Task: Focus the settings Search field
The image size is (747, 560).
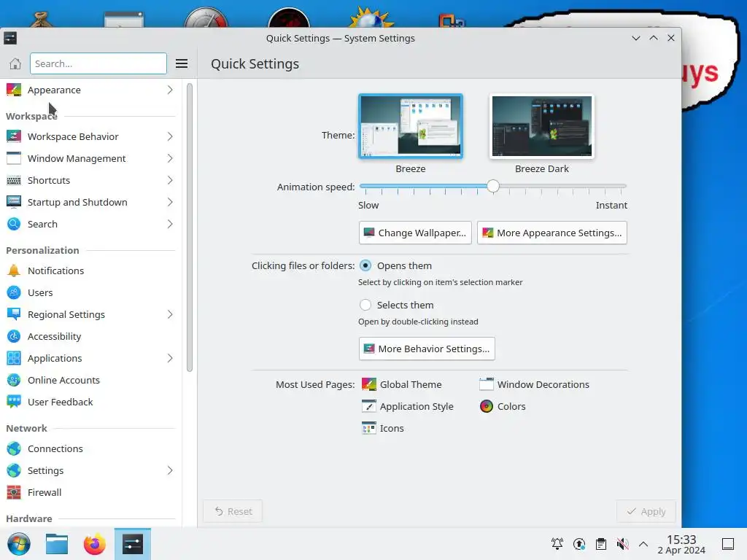Action: (98, 63)
